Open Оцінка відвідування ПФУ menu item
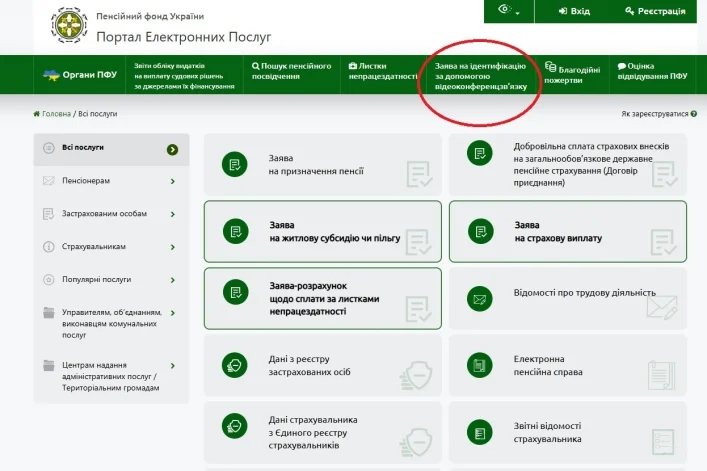The width and height of the screenshot is (707, 471). click(x=652, y=71)
